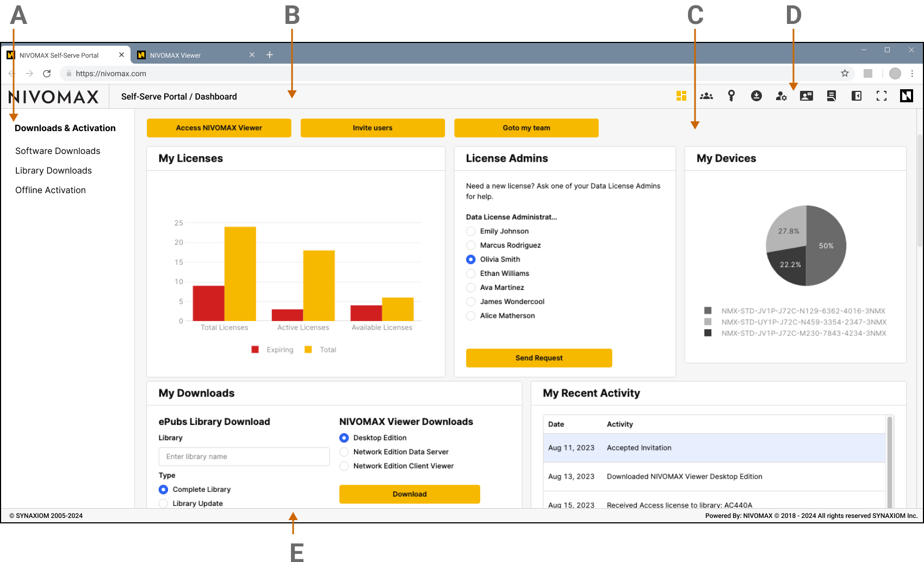This screenshot has height=562, width=924.
Task: Open the browser profile avatar
Action: [x=895, y=73]
